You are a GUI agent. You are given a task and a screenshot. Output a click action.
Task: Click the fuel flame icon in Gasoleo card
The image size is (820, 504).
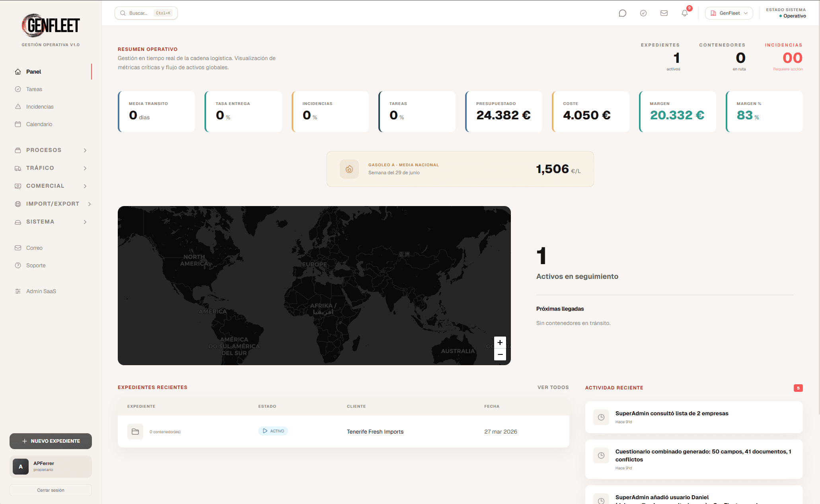point(349,169)
